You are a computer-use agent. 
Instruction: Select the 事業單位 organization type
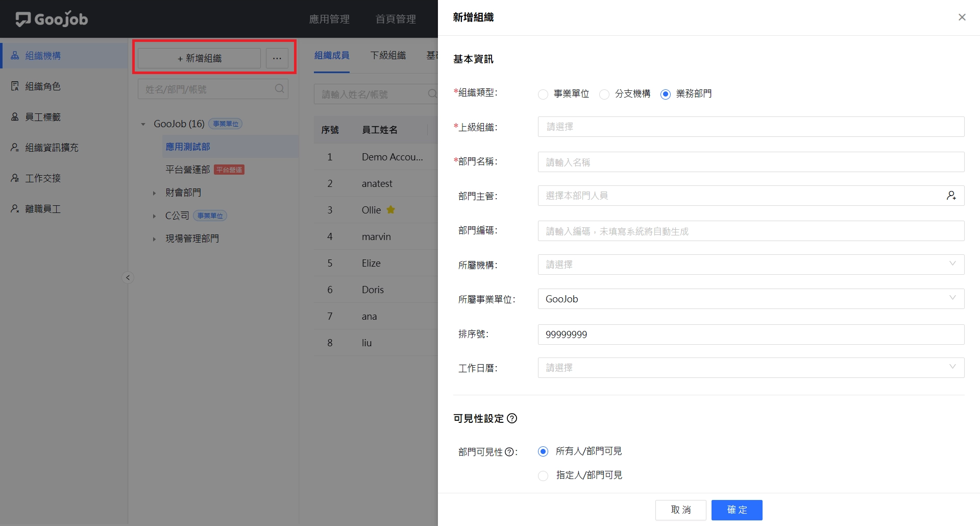coord(543,94)
